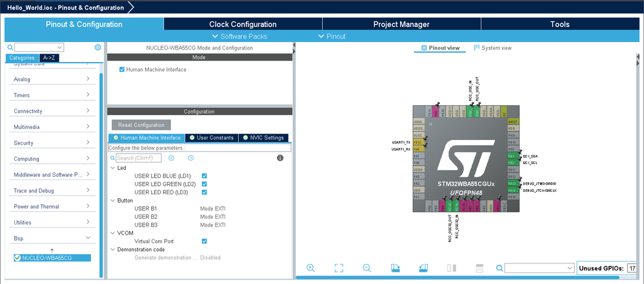This screenshot has height=284, width=644.
Task: Collapse the Demonstration code group
Action: [113, 250]
